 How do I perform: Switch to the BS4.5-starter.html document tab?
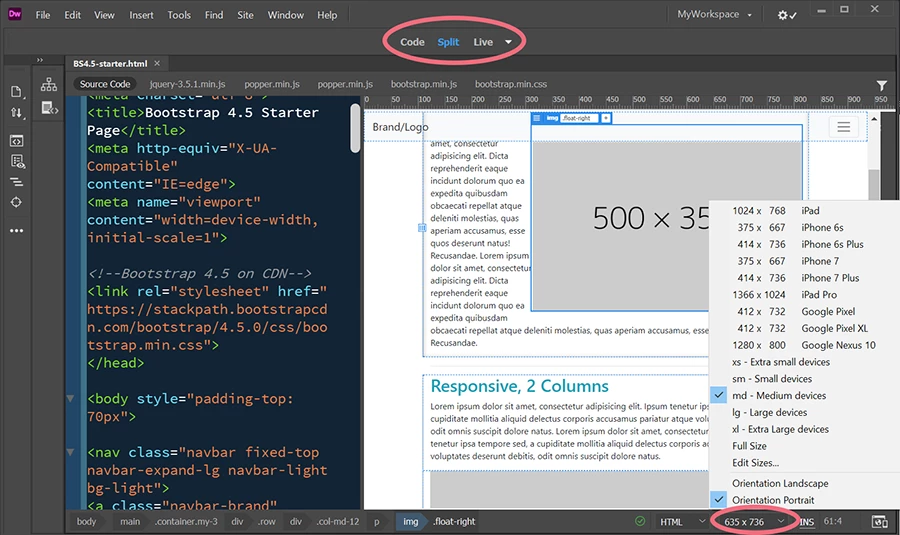110,63
